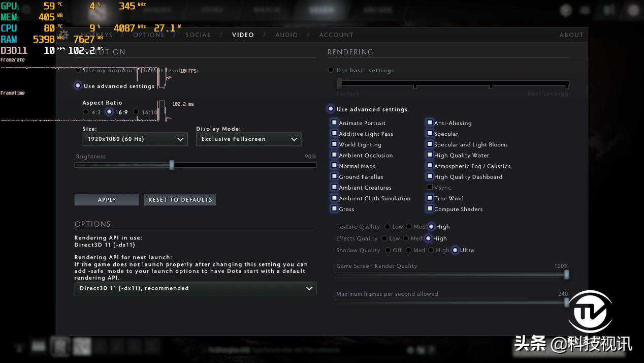The image size is (644, 363).
Task: Open the About section
Action: point(571,35)
